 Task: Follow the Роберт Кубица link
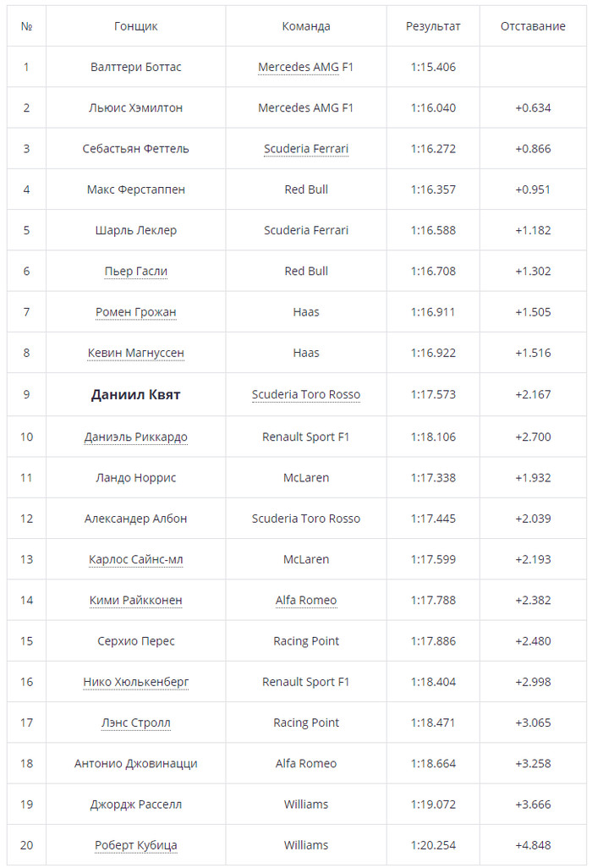tap(135, 845)
